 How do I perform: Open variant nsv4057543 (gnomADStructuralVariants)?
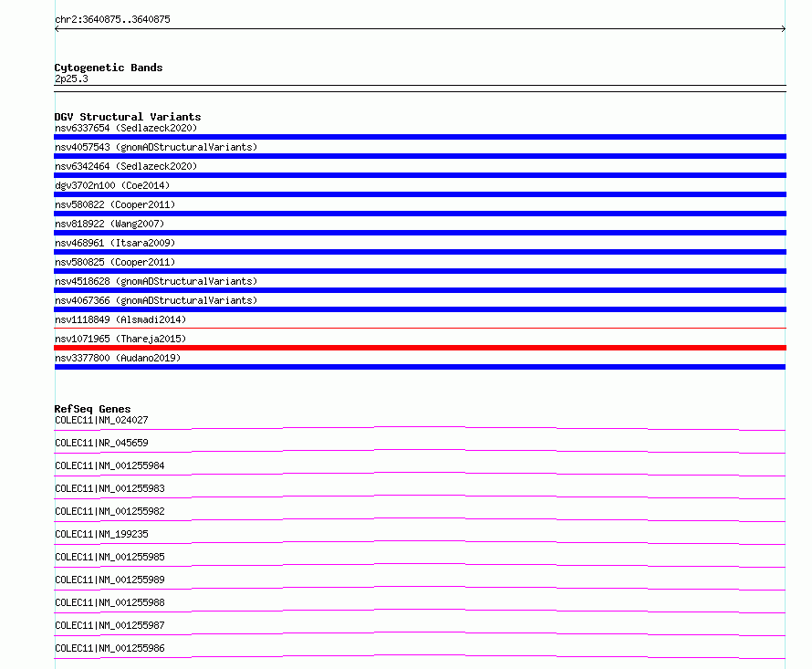pos(156,147)
